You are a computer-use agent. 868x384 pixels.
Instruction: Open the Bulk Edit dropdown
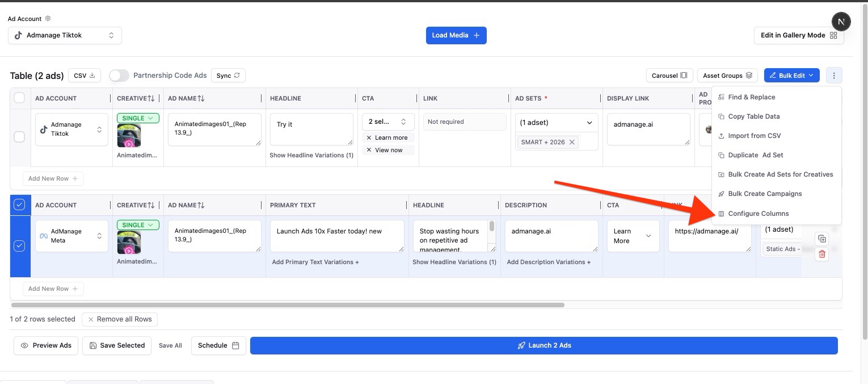(791, 76)
